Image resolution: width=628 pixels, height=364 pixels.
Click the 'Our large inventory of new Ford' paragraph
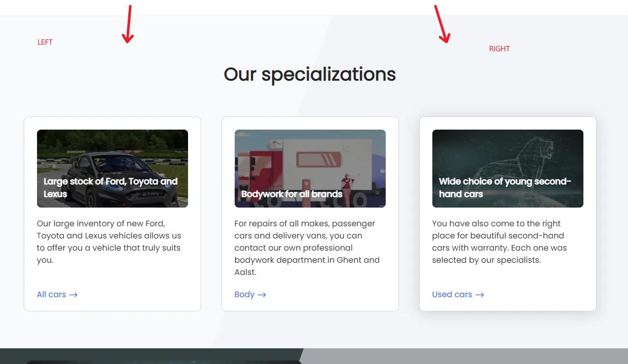point(109,242)
